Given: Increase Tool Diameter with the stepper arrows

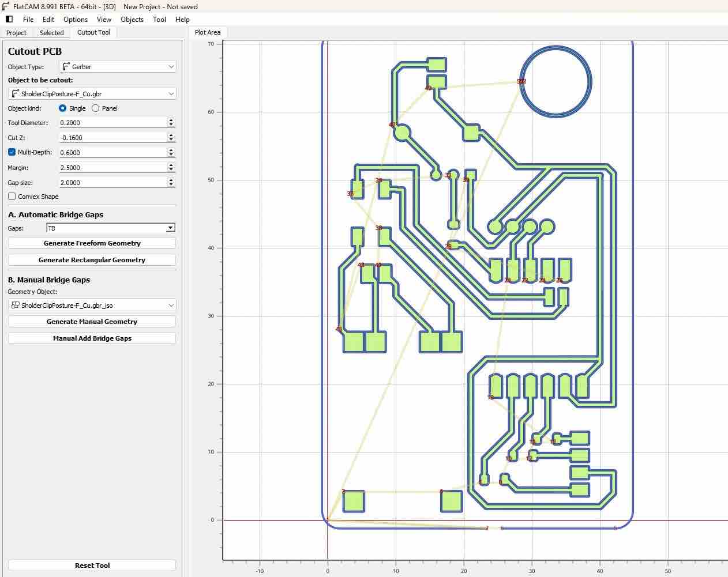Looking at the screenshot, I should click(x=171, y=120).
